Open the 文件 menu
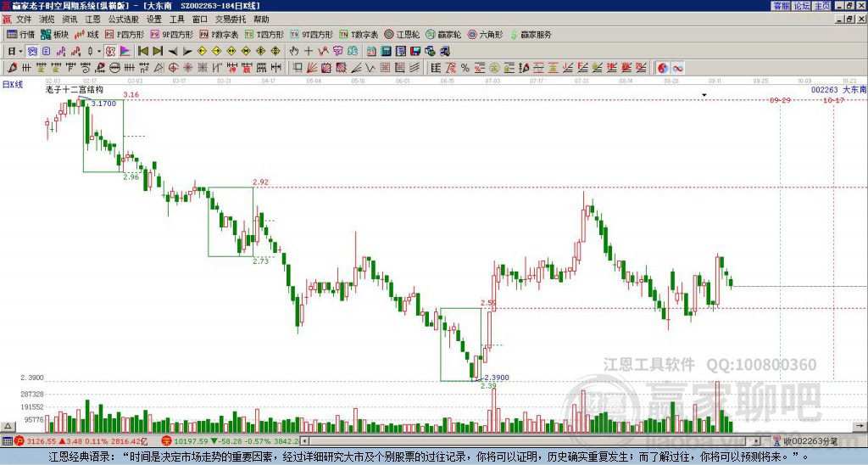This screenshot has height=465, width=868. tap(24, 20)
